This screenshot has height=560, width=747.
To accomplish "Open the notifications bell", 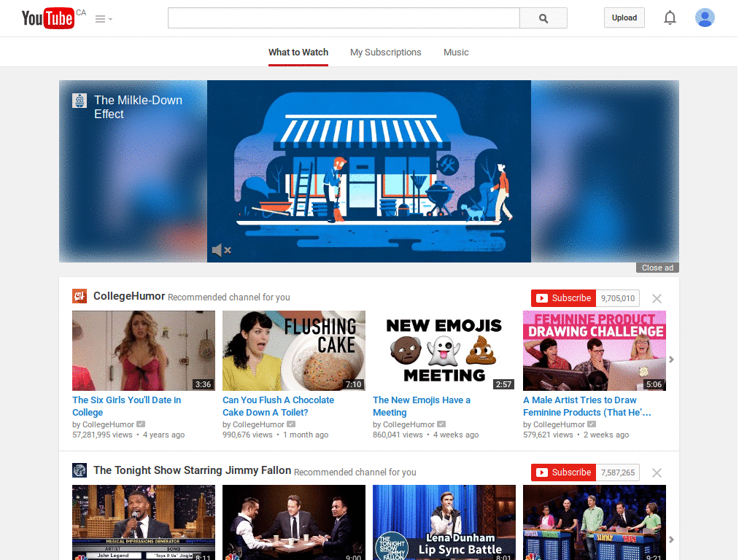I will 670,17.
